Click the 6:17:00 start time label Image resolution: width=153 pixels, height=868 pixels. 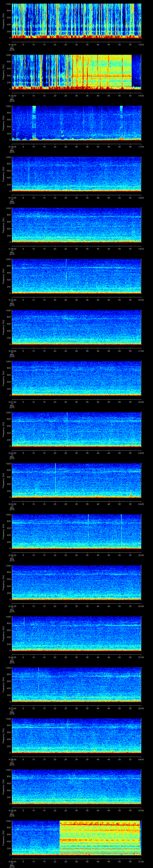click(x=12, y=197)
